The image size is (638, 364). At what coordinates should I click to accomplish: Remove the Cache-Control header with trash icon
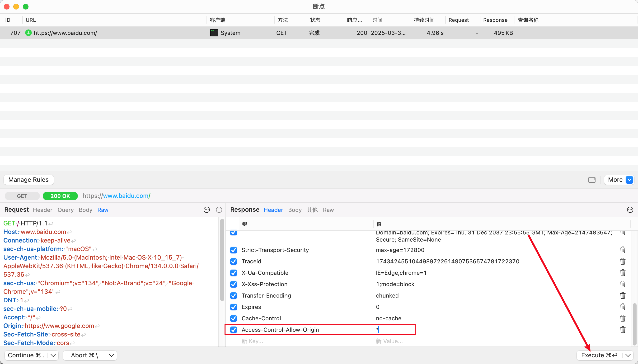[x=623, y=318]
